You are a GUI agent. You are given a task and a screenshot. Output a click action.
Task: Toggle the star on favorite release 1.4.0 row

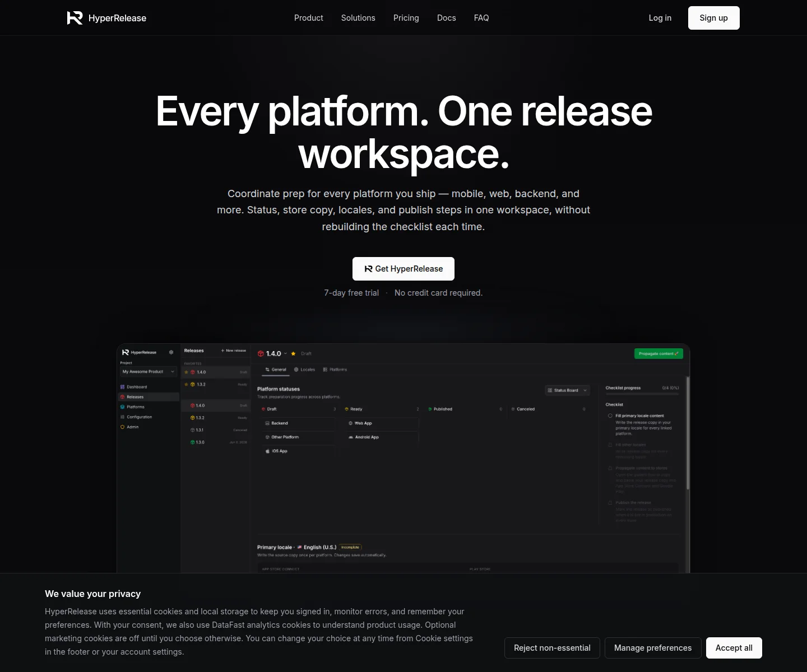pos(186,372)
